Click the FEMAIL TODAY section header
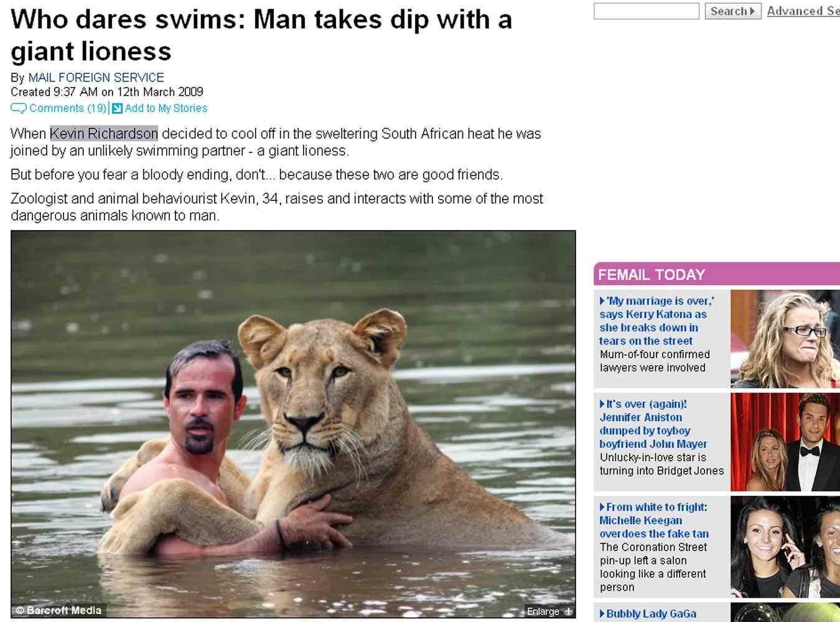 [717, 274]
